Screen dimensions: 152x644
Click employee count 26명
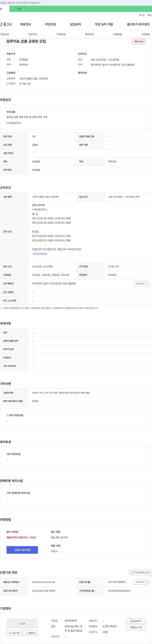tap(105, 632)
